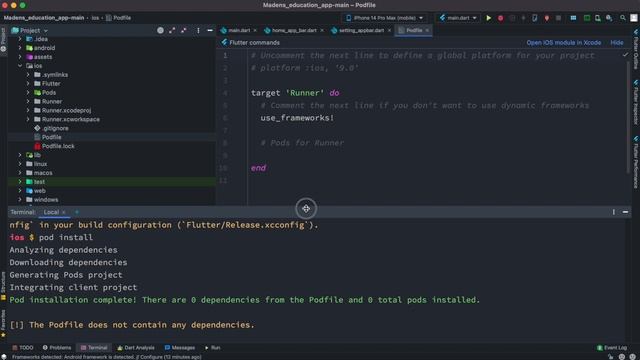Collapse the ios folder

coord(20,66)
